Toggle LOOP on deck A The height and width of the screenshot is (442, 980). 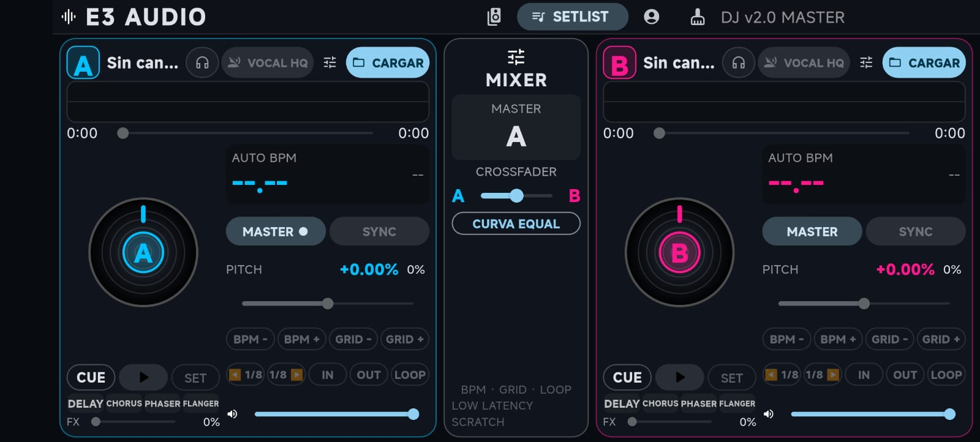pyautogui.click(x=410, y=375)
